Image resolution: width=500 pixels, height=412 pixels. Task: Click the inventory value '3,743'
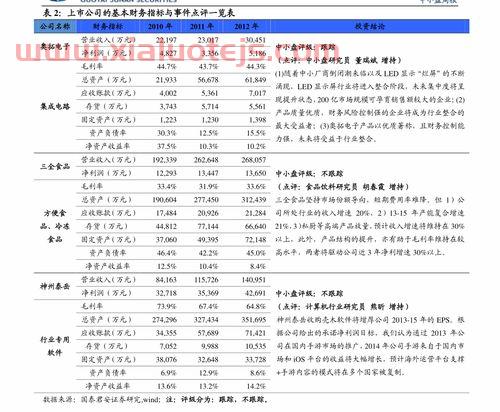click(x=168, y=107)
